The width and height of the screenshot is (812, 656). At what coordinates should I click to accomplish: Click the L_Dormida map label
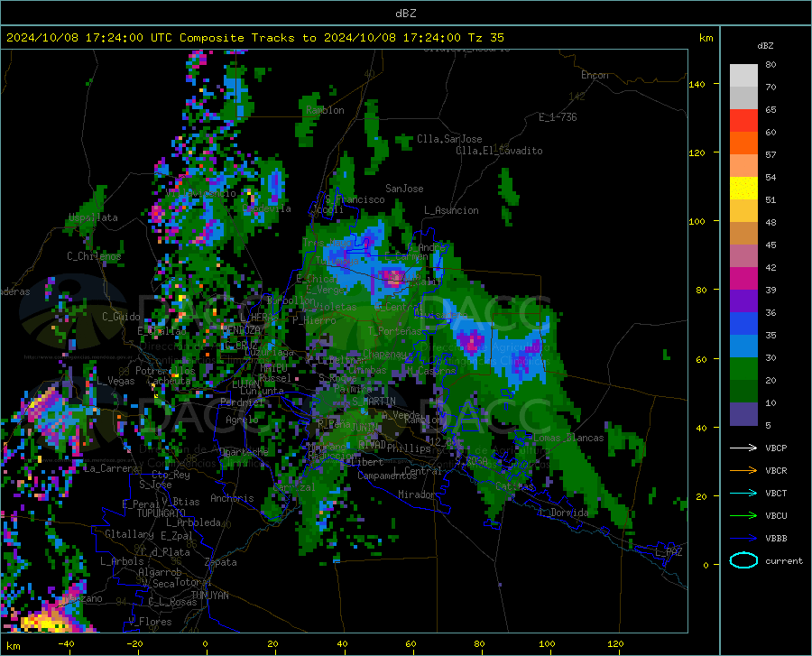tap(563, 513)
